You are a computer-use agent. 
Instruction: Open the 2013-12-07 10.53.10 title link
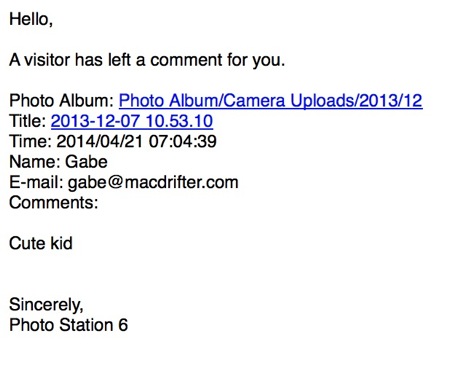click(x=132, y=121)
